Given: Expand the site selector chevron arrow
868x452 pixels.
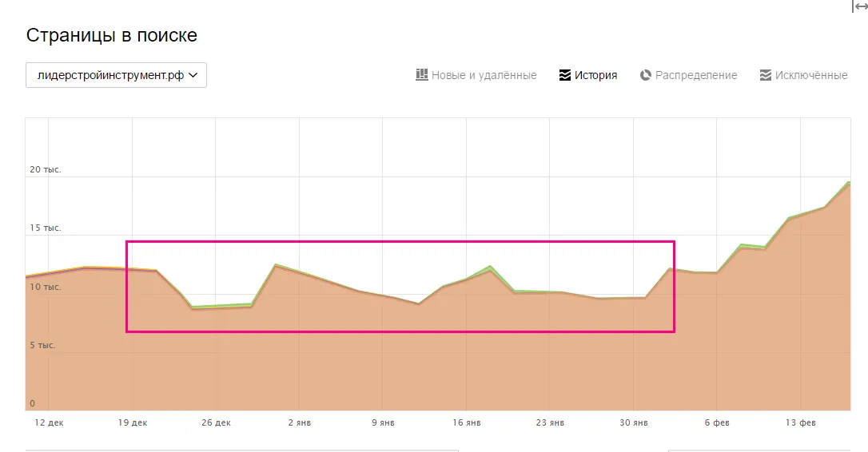Looking at the screenshot, I should coord(193,75).
